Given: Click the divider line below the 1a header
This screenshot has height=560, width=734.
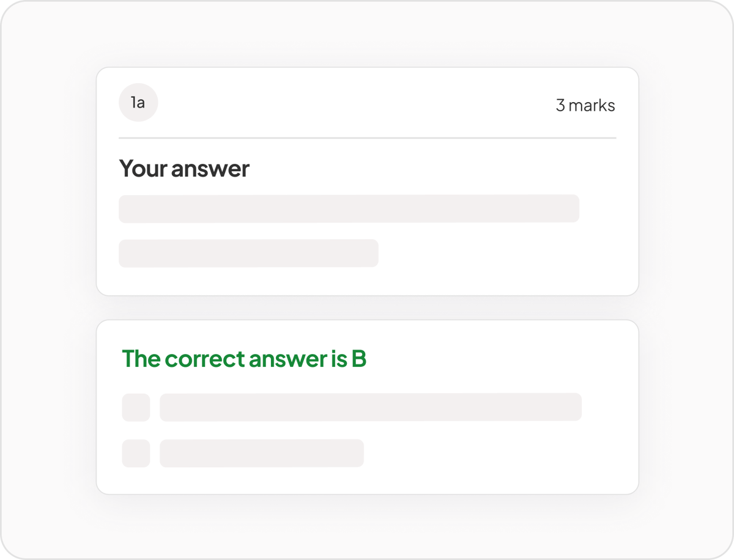Looking at the screenshot, I should (367, 138).
